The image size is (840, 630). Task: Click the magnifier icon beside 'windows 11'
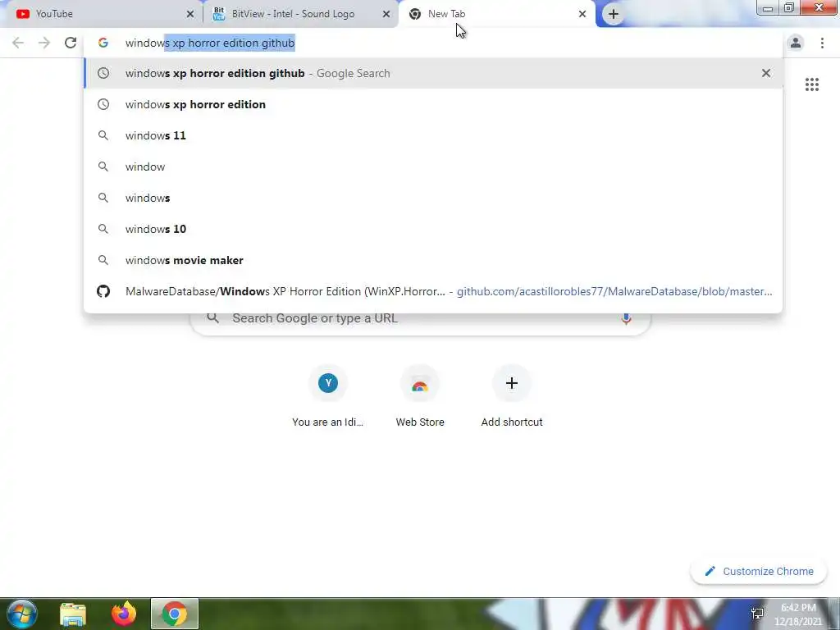tap(103, 135)
